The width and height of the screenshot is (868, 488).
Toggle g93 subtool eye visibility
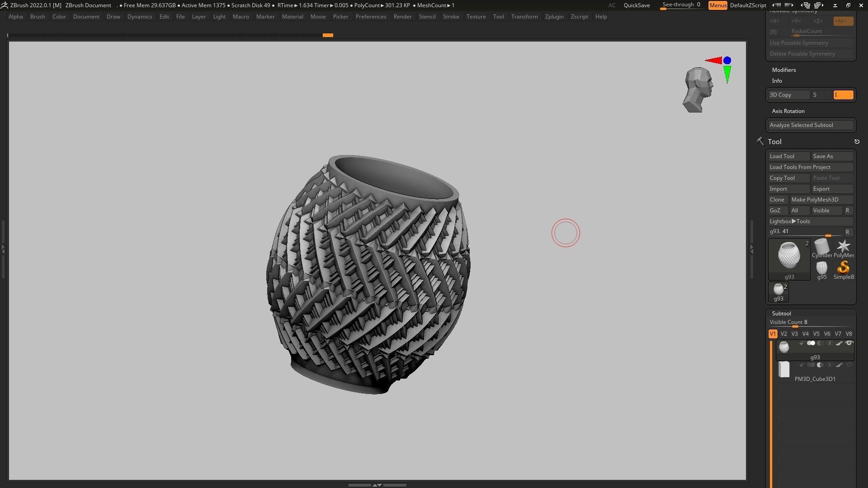click(849, 343)
